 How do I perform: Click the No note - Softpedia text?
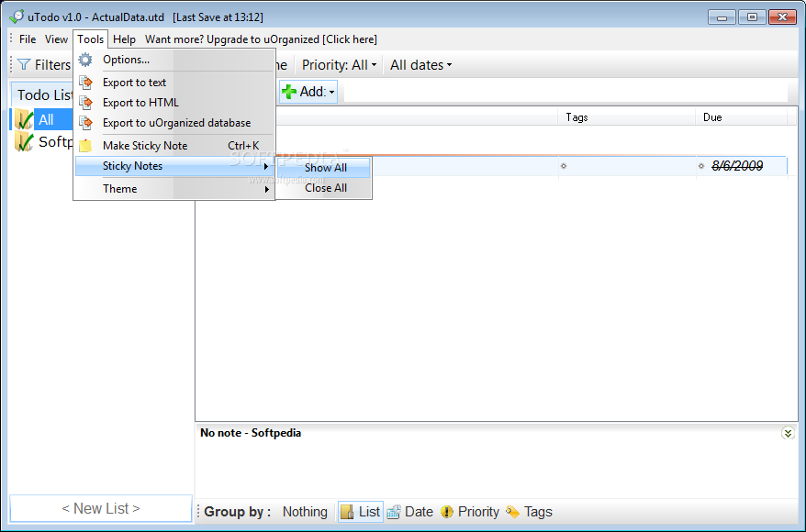(251, 433)
